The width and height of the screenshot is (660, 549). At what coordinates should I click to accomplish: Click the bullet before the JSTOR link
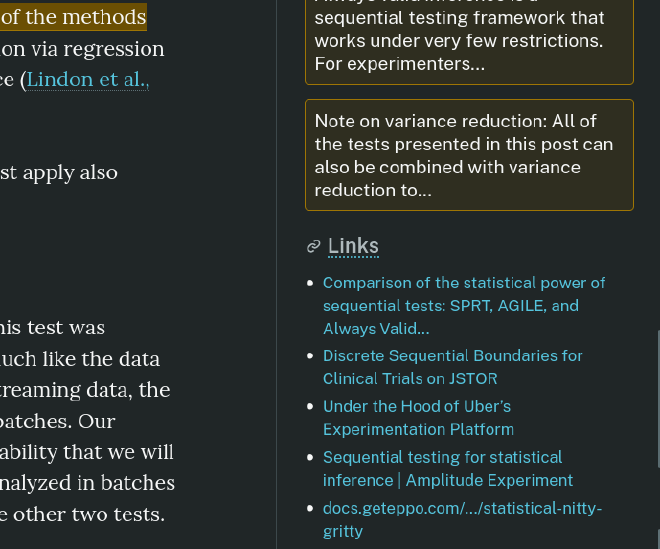(x=311, y=357)
